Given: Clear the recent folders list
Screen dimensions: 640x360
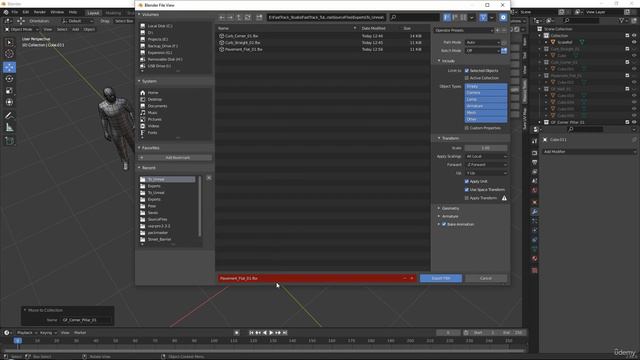Looking at the screenshot, I should (209, 178).
